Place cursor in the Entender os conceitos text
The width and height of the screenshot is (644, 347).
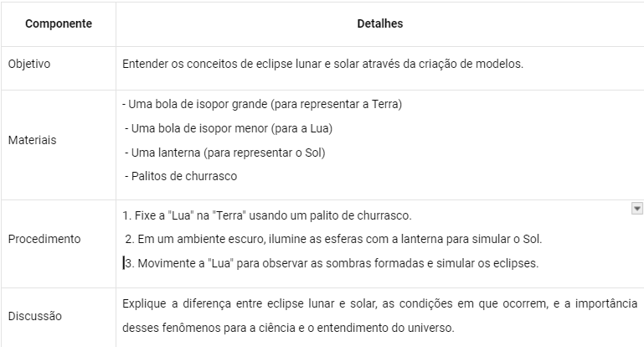coord(322,64)
